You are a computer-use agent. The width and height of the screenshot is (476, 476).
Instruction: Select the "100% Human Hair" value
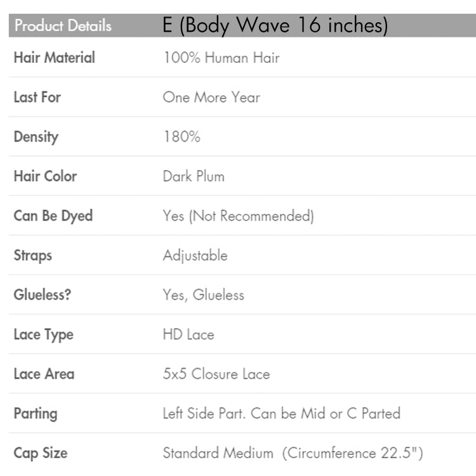pyautogui.click(x=221, y=58)
